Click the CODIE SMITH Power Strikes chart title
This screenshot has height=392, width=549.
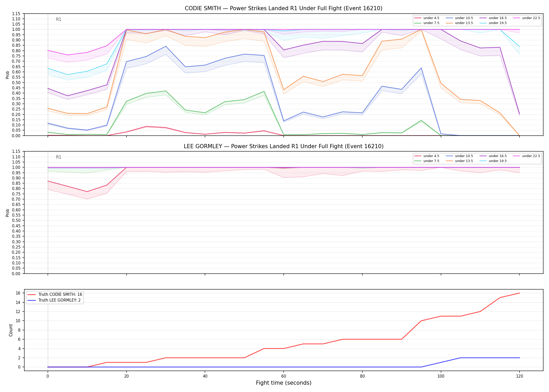coord(283,8)
